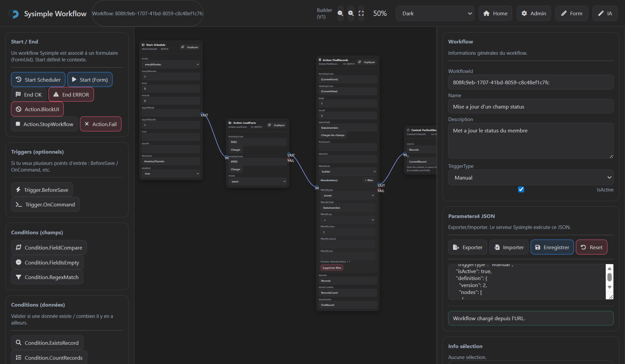The width and height of the screenshot is (625, 364).
Task: Click the Description text area
Action: click(x=531, y=141)
